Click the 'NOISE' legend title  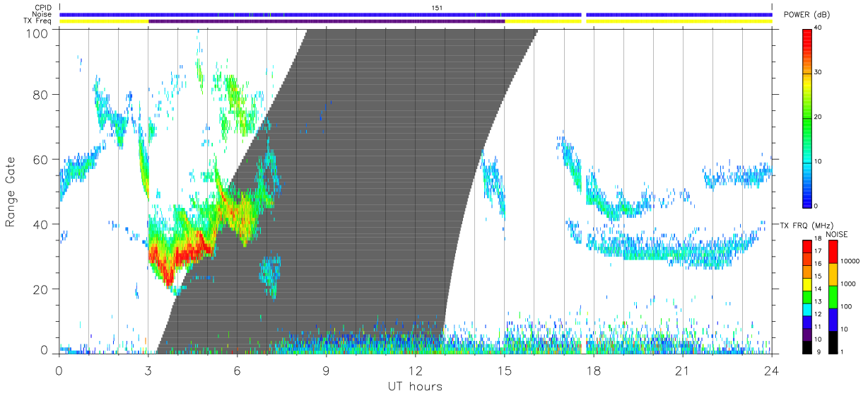pyautogui.click(x=837, y=233)
